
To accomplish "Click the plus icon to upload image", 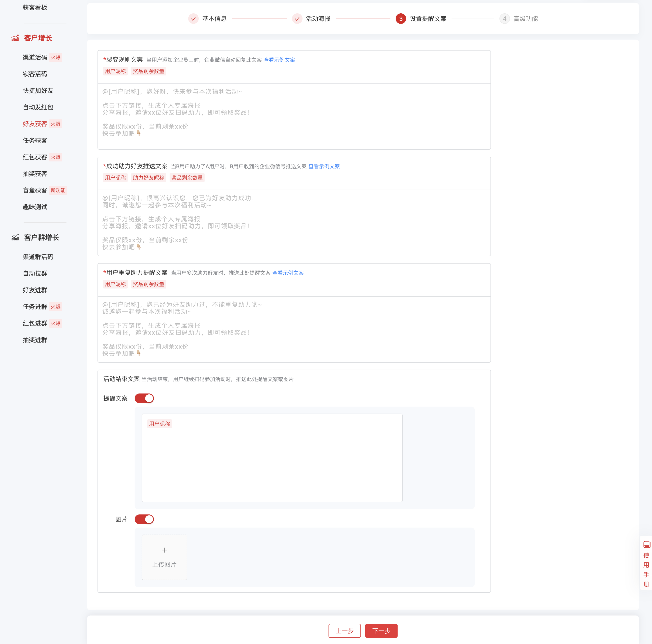I will point(164,550).
